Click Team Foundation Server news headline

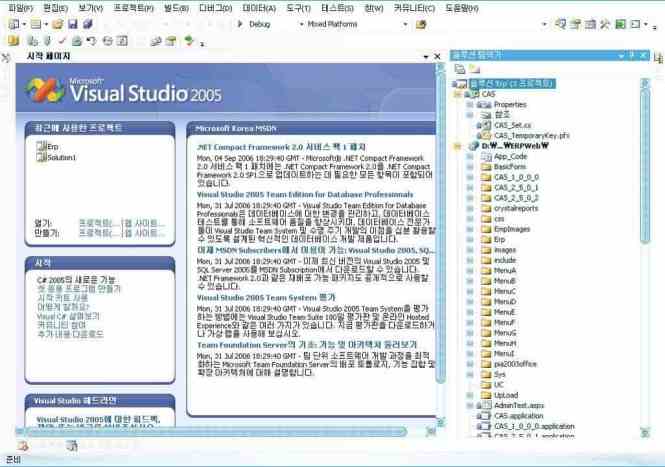coord(307,344)
